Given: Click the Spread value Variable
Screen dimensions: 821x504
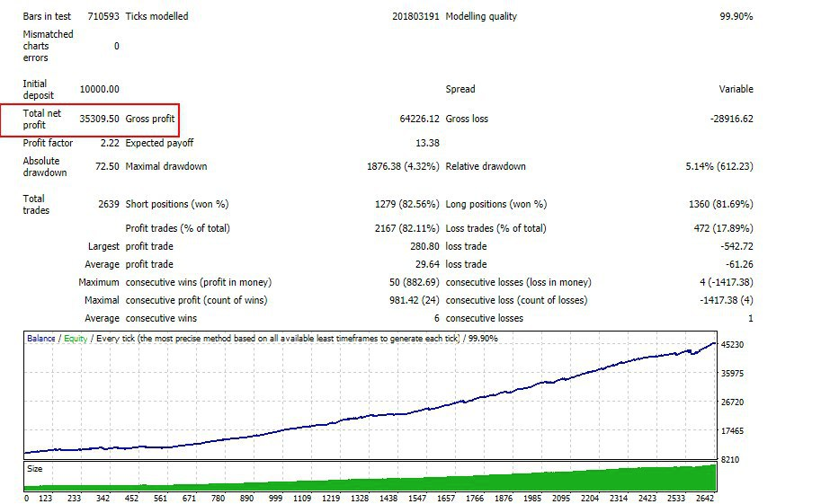Looking at the screenshot, I should coord(736,89).
